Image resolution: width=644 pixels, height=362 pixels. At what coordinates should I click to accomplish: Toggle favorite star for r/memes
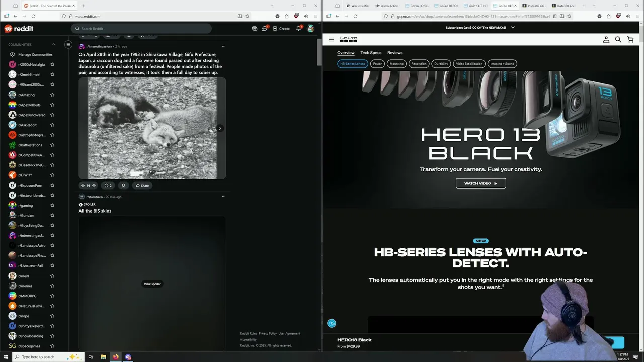click(52, 286)
